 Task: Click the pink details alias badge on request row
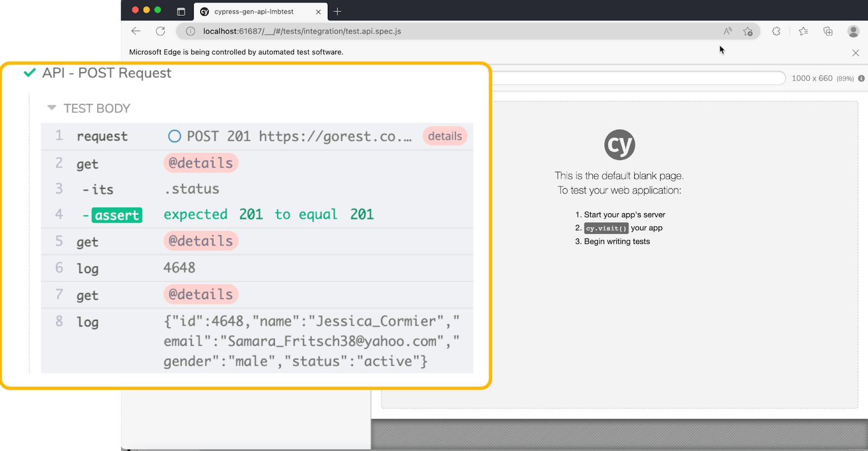[x=445, y=136]
